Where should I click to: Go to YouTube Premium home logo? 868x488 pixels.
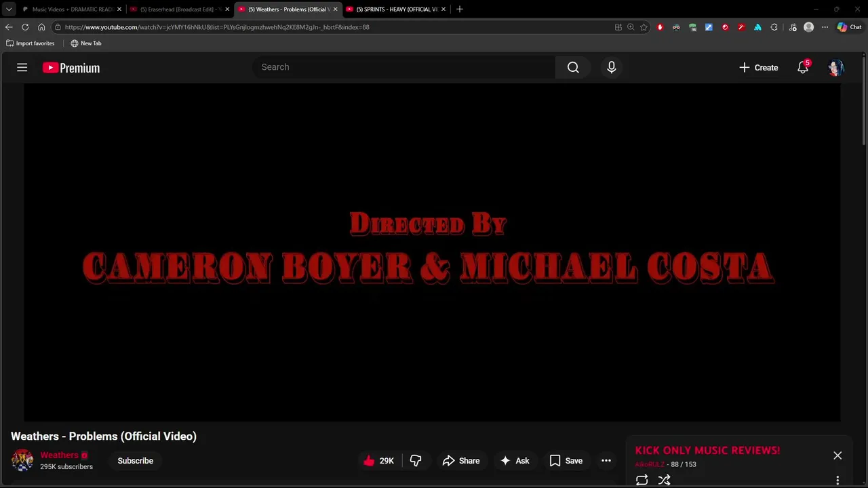pos(71,68)
